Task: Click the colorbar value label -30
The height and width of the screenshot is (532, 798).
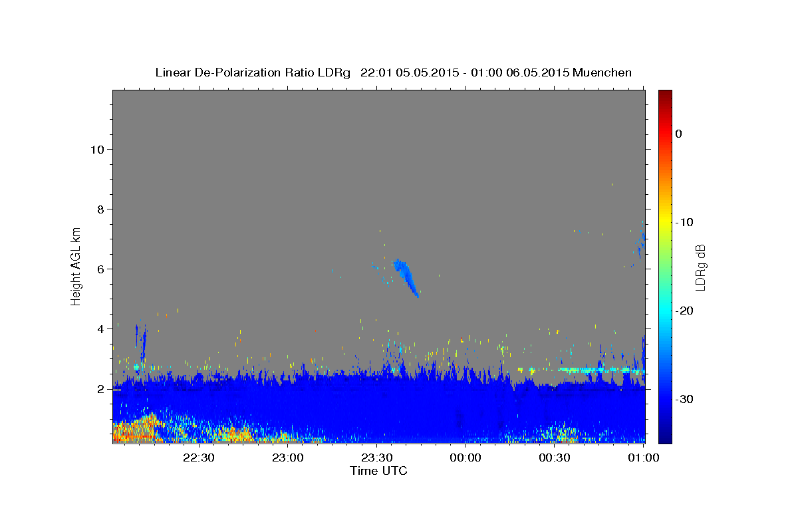Action: click(x=684, y=399)
